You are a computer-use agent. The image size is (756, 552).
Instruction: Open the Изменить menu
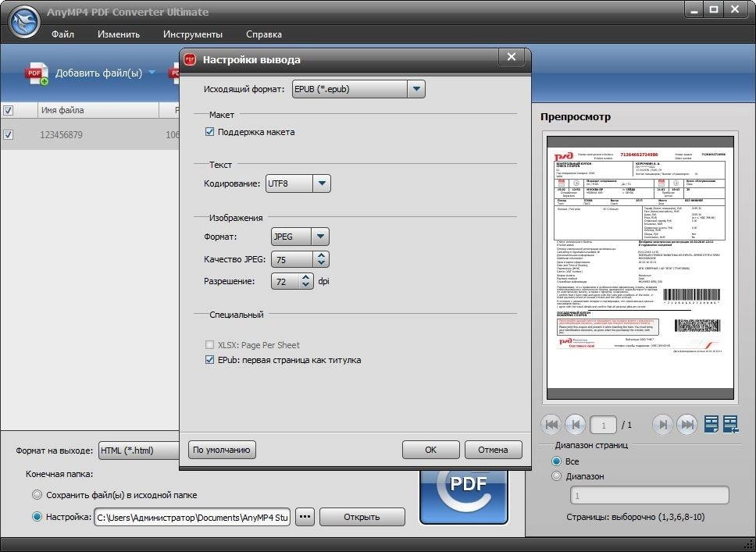tap(119, 34)
